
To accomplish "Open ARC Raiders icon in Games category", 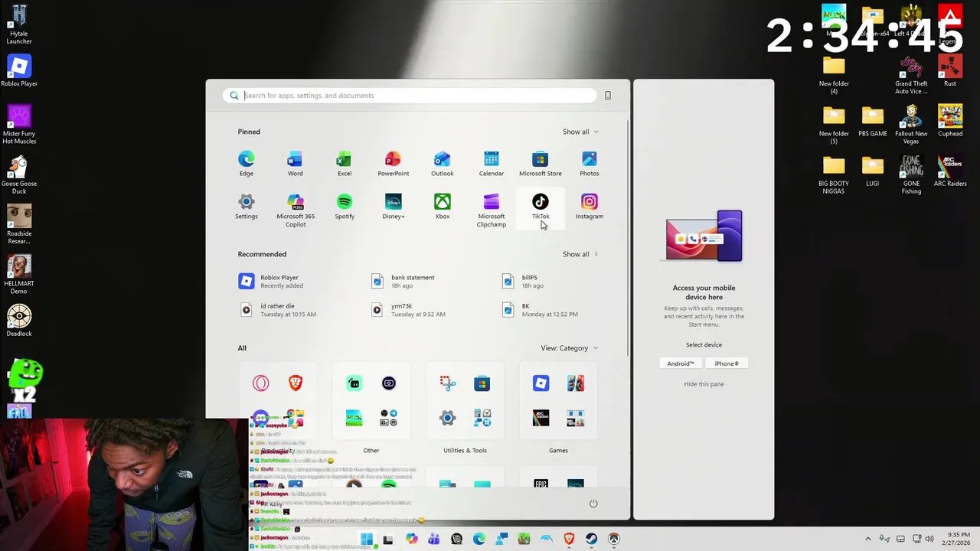I will [x=541, y=417].
